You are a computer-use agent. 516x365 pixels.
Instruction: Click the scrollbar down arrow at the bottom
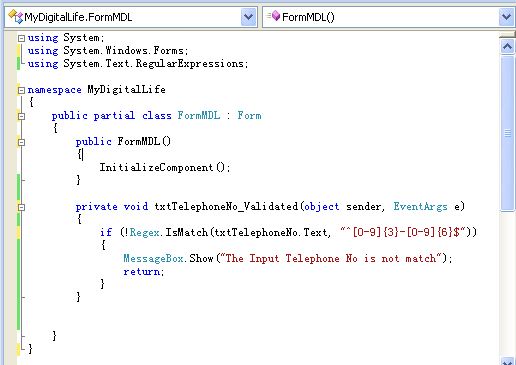click(507, 362)
